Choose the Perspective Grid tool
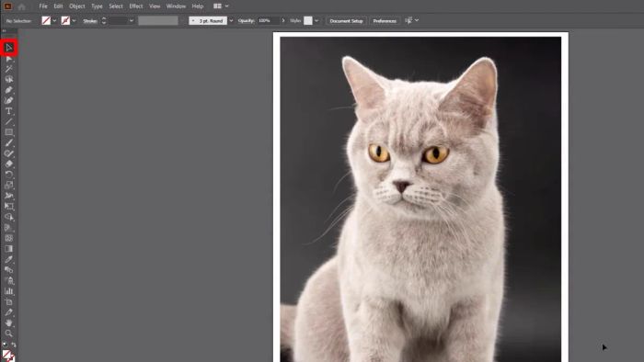 [8, 228]
